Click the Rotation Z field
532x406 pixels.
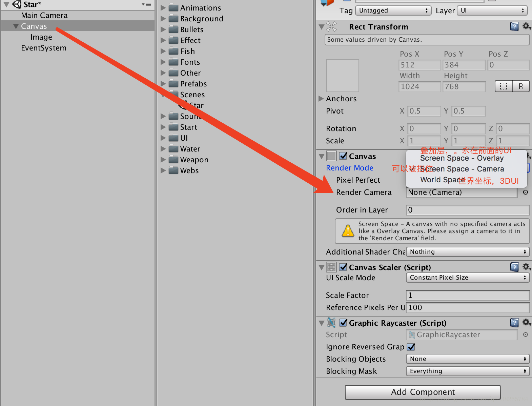513,128
